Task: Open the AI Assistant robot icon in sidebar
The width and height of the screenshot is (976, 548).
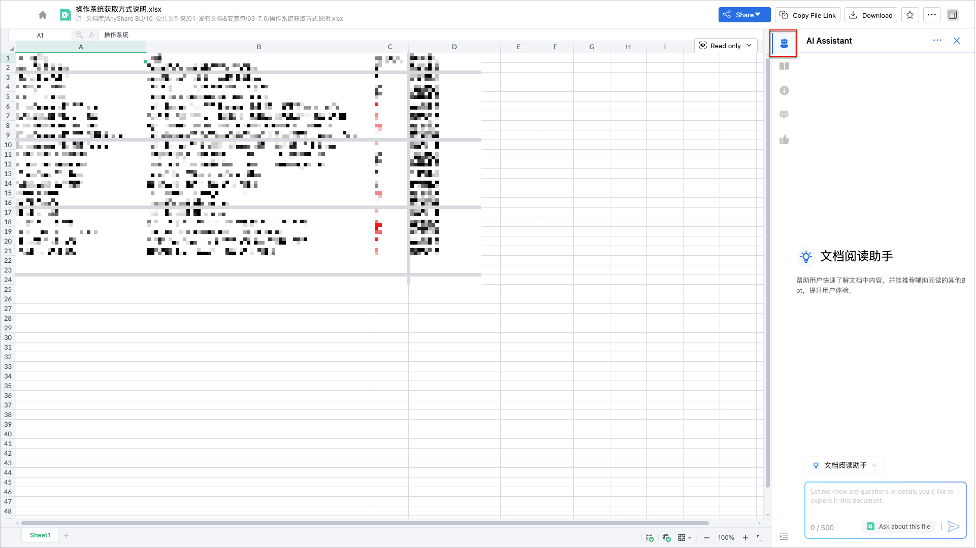Action: coord(784,43)
